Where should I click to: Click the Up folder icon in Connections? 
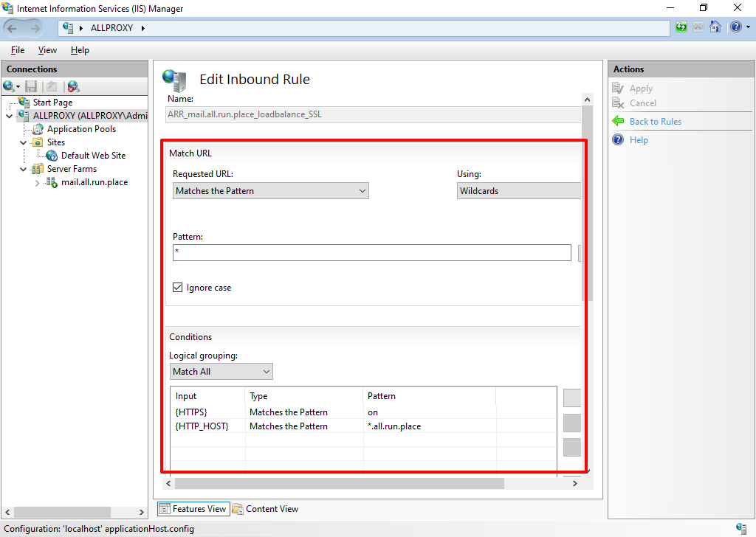(52, 86)
